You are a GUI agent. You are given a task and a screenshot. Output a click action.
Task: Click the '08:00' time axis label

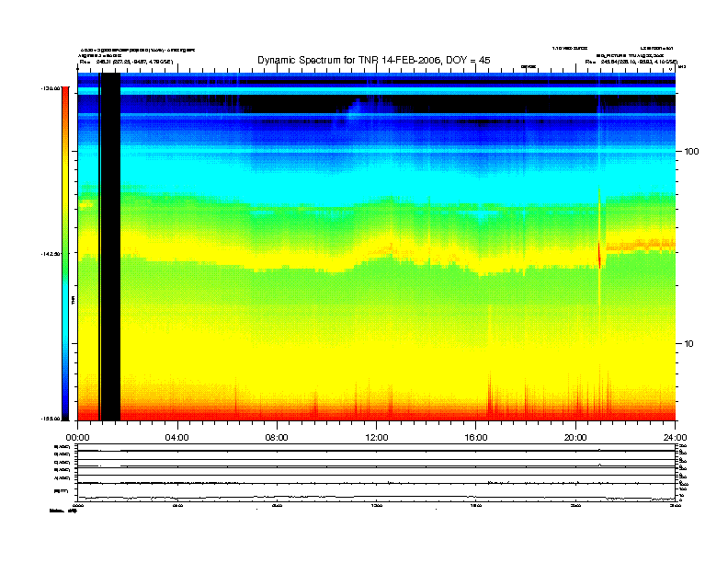pyautogui.click(x=277, y=438)
